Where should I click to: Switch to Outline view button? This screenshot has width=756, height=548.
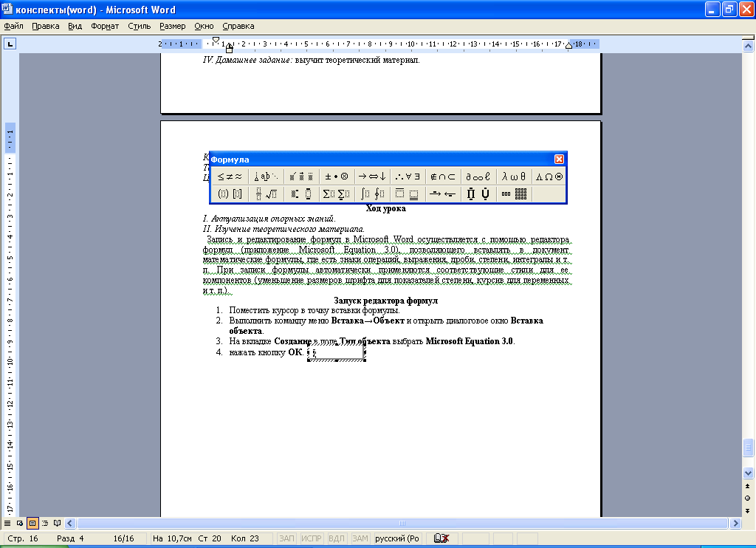45,523
